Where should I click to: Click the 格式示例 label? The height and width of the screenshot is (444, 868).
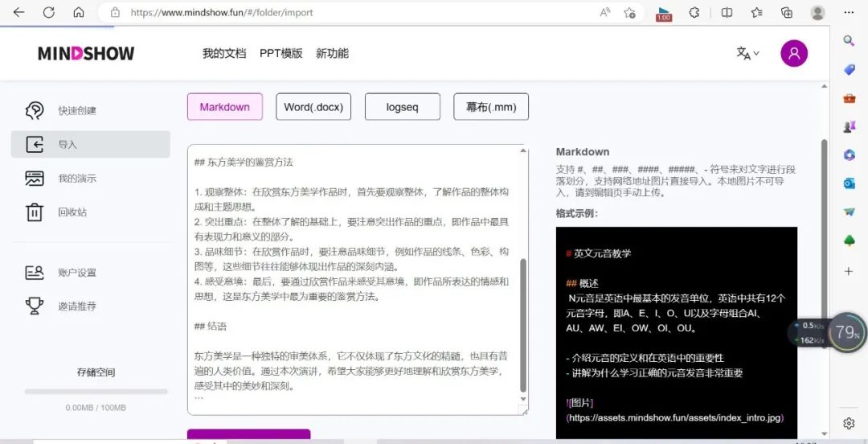click(577, 213)
